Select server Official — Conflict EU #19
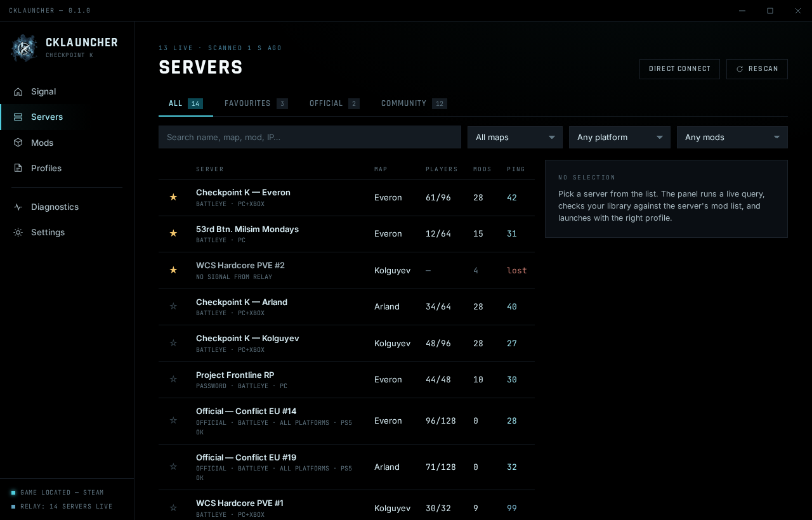 346,467
